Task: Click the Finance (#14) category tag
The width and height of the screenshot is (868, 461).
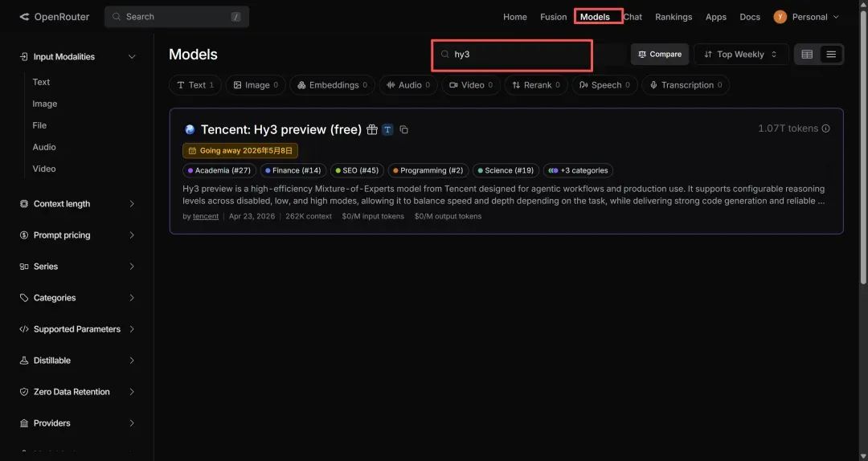Action: pyautogui.click(x=293, y=170)
